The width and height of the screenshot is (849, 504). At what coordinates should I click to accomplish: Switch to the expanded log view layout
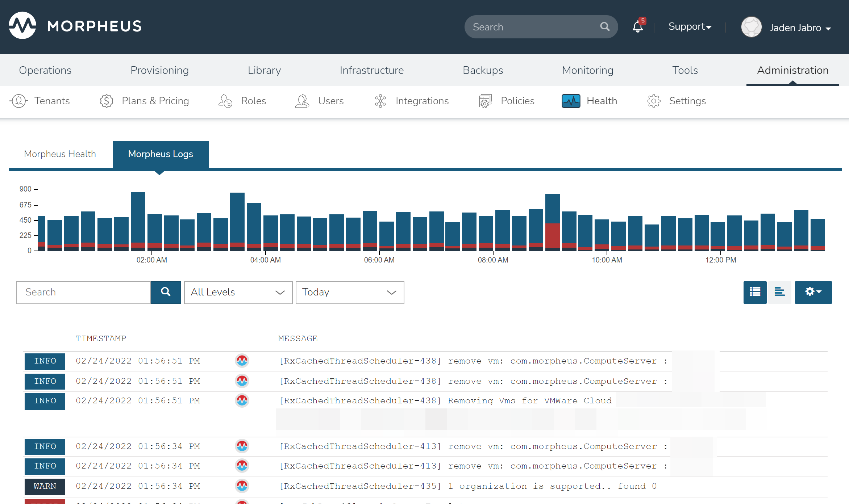(x=779, y=292)
